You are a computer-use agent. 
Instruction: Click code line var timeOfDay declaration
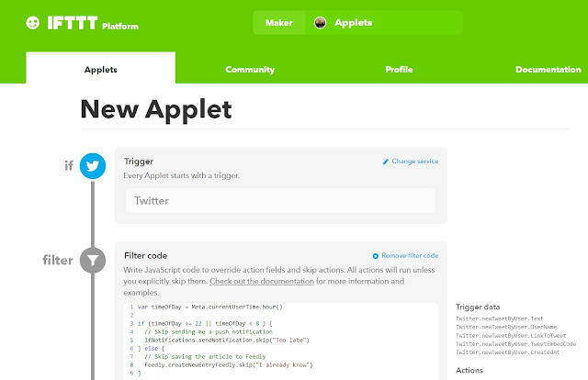(210, 307)
